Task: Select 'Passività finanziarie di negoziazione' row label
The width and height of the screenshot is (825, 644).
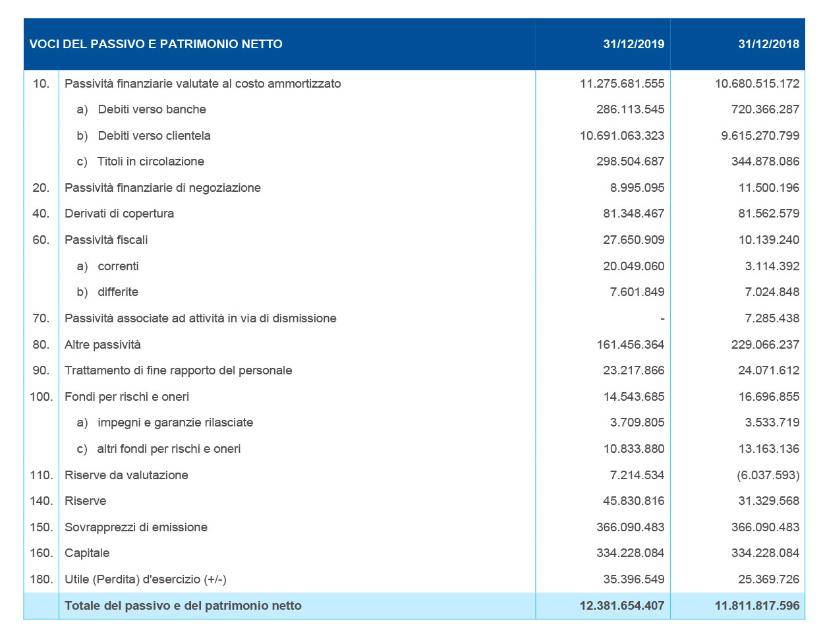Action: tap(163, 188)
